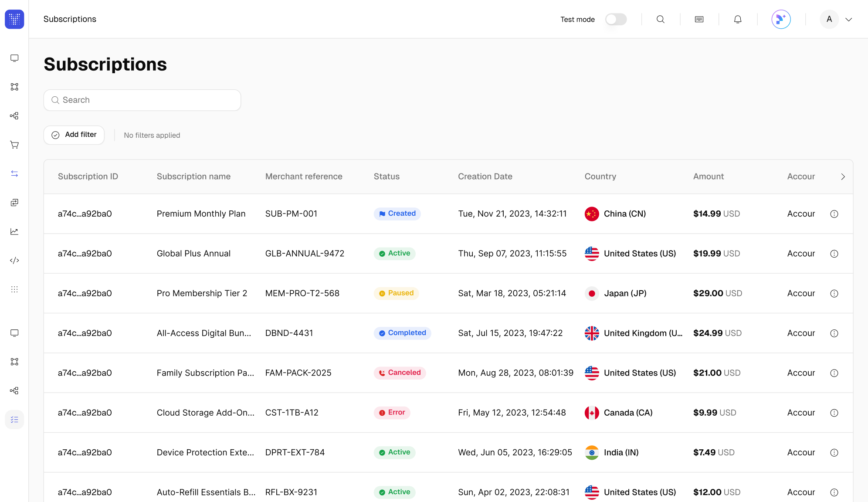Expand the account dropdown chevron

849,19
